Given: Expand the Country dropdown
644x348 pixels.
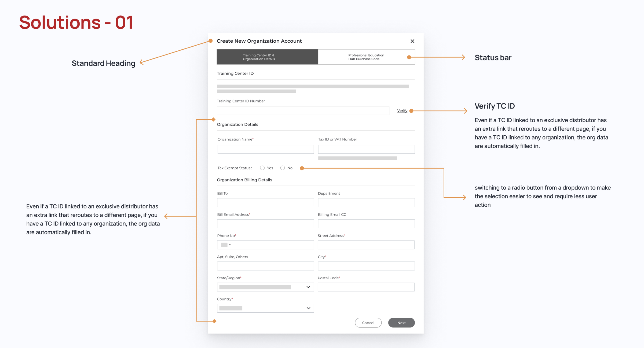Looking at the screenshot, I should click(x=265, y=308).
